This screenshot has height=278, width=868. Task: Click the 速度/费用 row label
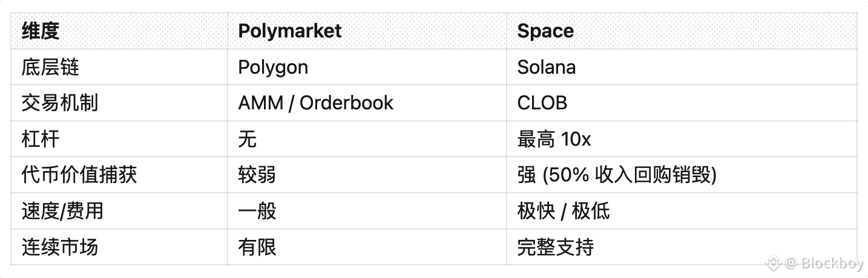point(62,211)
